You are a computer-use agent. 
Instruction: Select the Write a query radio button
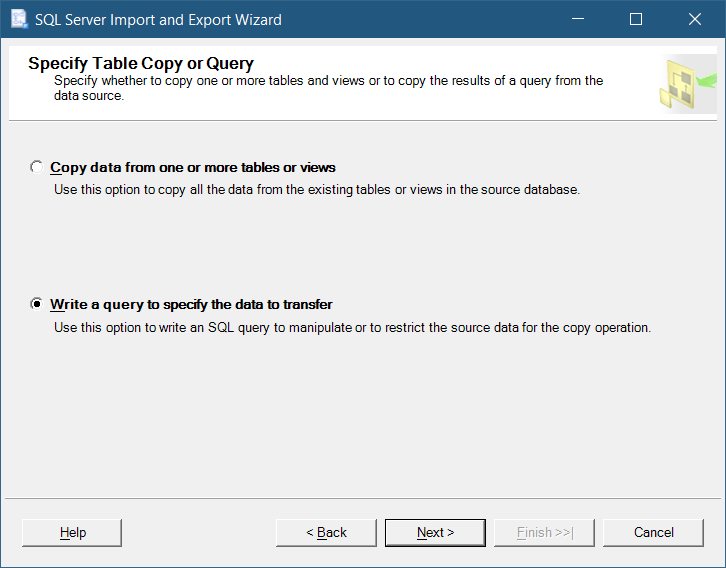pyautogui.click(x=37, y=304)
